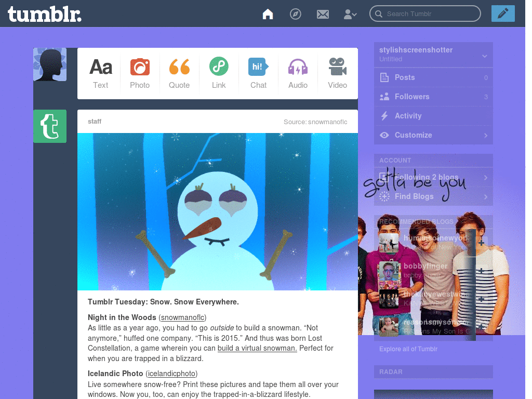Click the Icelandic Photo heading
The width and height of the screenshot is (532, 399).
click(115, 374)
